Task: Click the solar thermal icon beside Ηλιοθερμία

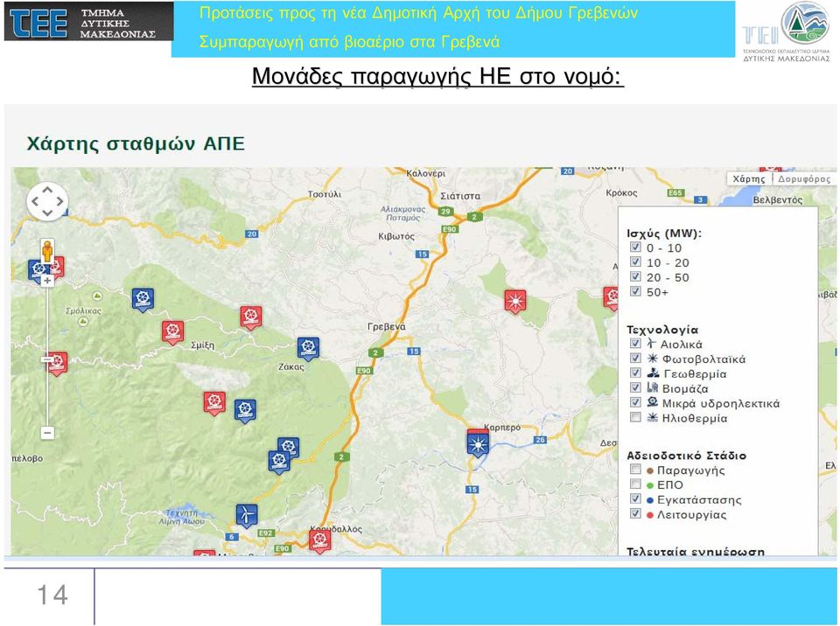Action: pyautogui.click(x=653, y=417)
